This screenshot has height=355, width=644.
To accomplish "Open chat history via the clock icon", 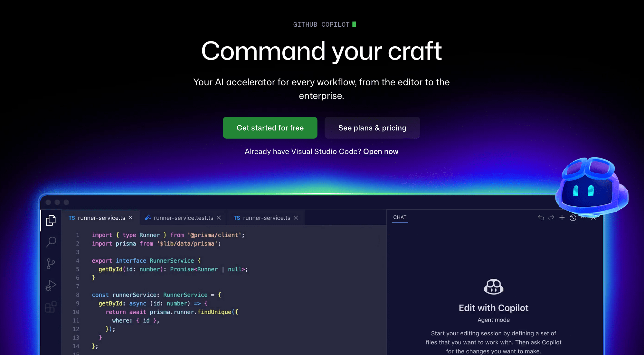I will [573, 218].
